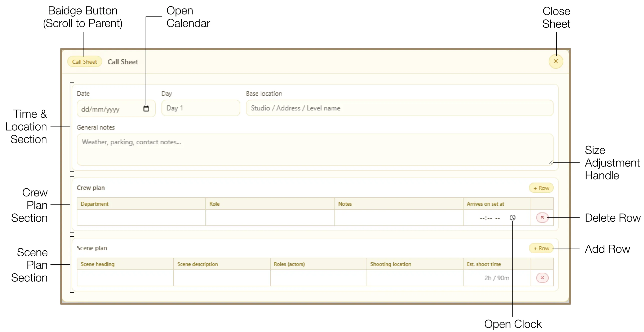Select the Department cell in Crew plan
The height and width of the screenshot is (332, 644).
point(141,217)
